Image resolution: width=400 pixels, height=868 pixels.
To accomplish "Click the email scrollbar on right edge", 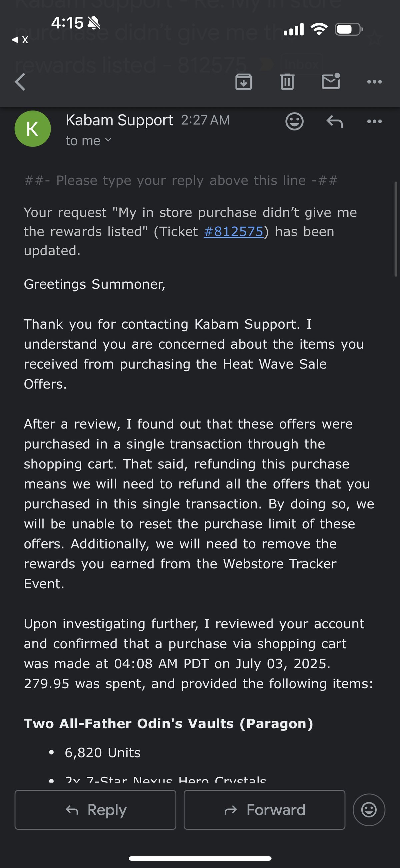I will click(396, 229).
